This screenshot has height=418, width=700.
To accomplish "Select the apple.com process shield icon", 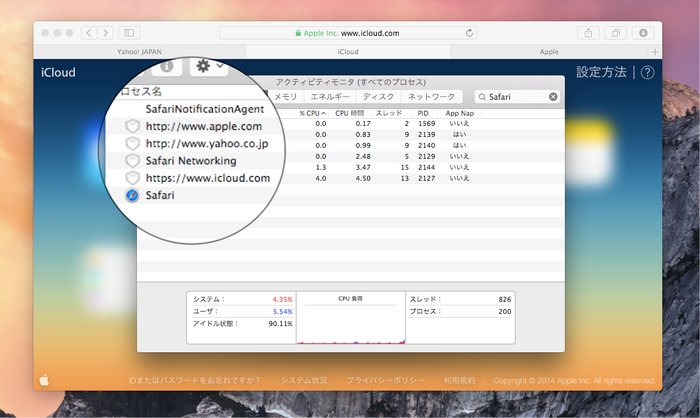I will (x=132, y=126).
